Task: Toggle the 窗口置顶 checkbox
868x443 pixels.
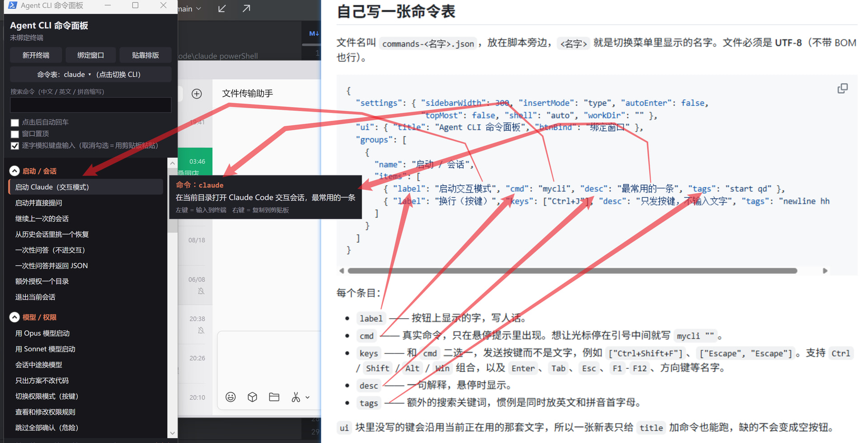Action: point(15,134)
